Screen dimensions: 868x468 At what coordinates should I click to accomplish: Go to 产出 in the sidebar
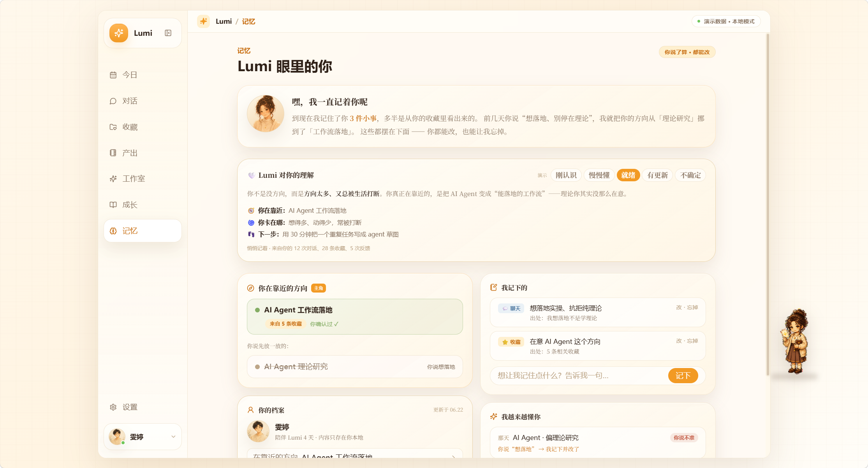pyautogui.click(x=143, y=153)
